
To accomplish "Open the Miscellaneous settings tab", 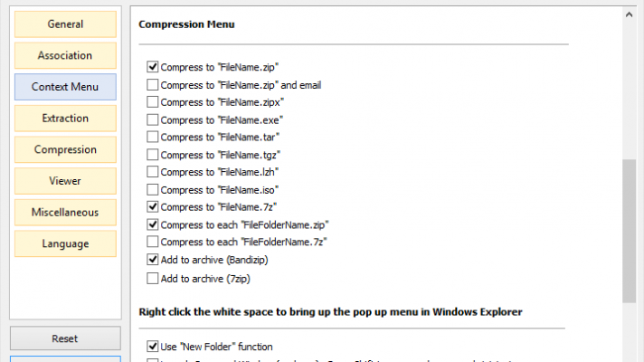I will click(65, 213).
